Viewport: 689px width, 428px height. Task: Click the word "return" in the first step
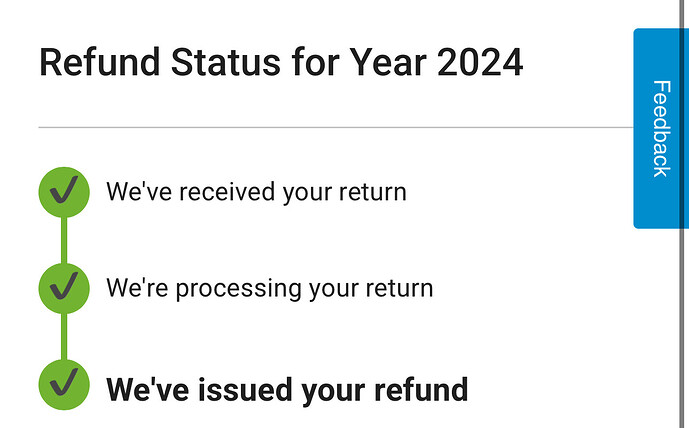pos(374,192)
